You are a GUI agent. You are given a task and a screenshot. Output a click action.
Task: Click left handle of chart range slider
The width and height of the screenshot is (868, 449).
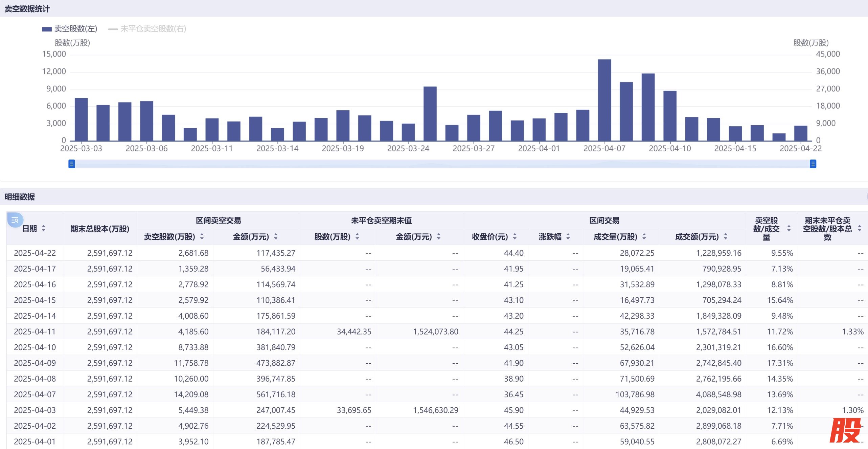pyautogui.click(x=71, y=164)
